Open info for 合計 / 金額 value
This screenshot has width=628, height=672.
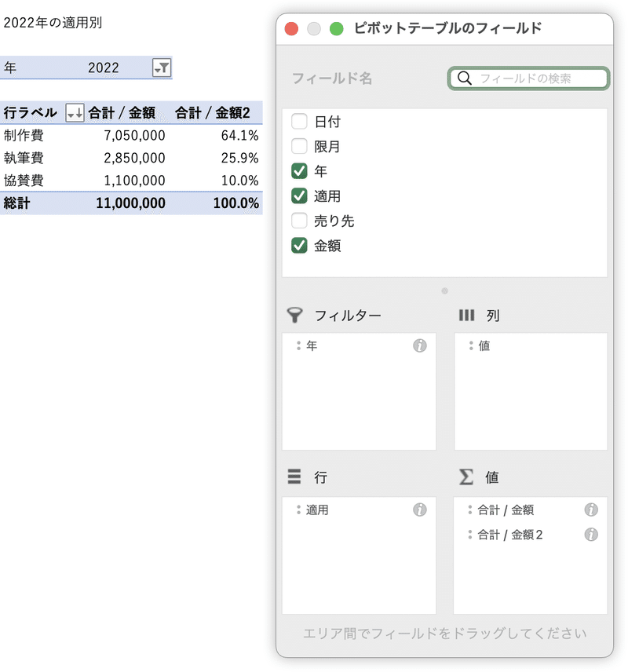(591, 509)
